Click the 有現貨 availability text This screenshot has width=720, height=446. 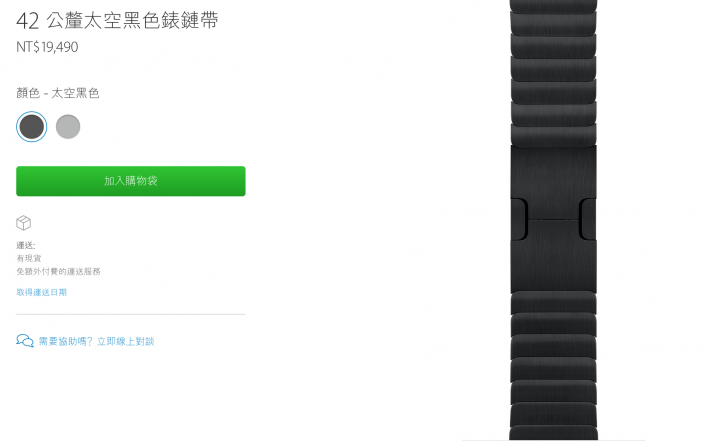pyautogui.click(x=29, y=258)
